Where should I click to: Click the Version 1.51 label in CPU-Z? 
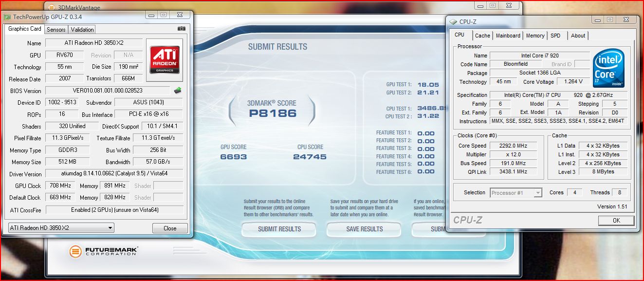[612, 206]
